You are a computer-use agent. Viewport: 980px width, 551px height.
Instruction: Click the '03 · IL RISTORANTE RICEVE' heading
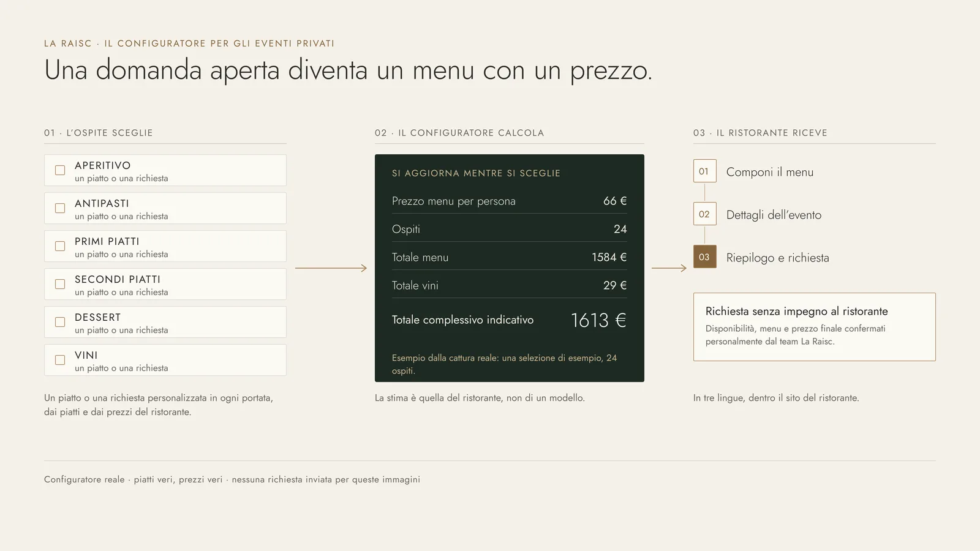[x=760, y=133]
